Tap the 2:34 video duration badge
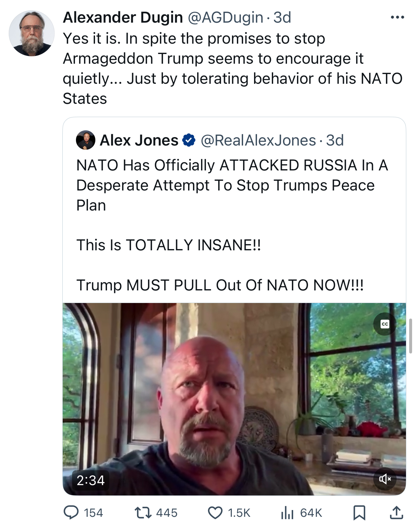 click(x=90, y=480)
